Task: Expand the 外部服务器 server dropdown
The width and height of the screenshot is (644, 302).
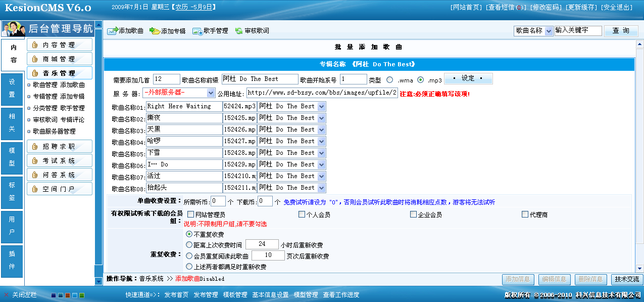Action: [211, 93]
